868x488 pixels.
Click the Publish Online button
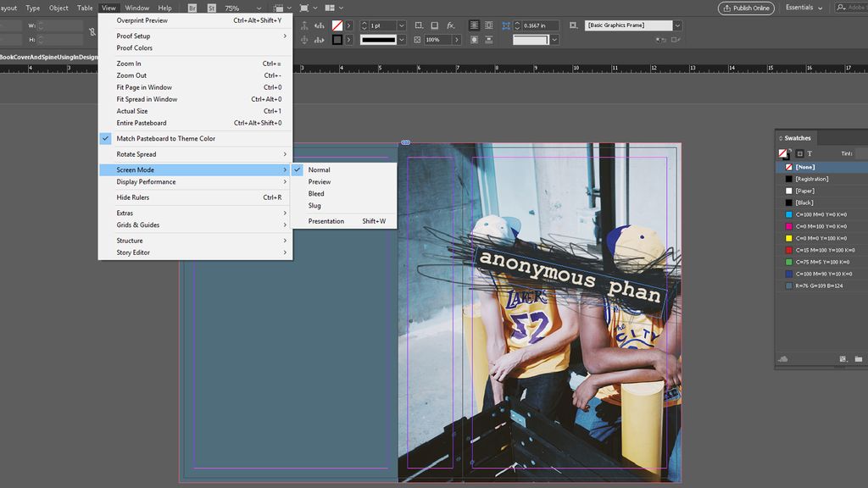(747, 8)
